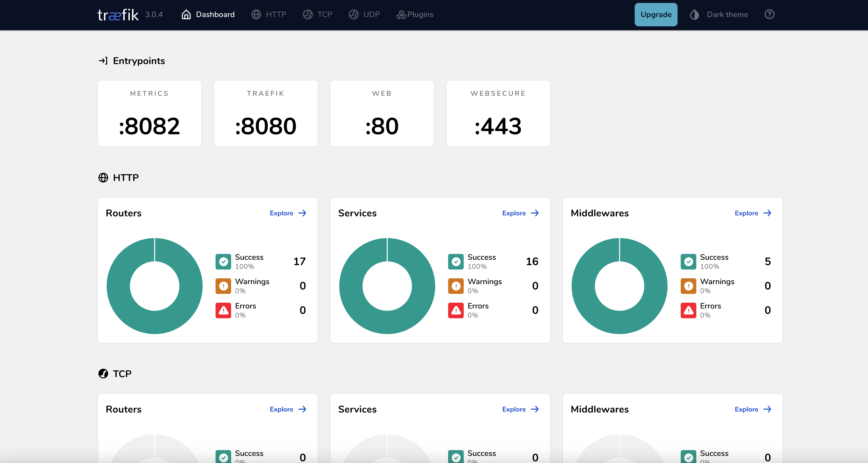
Task: Open the websecure :443 entrypoint card
Action: [498, 114]
